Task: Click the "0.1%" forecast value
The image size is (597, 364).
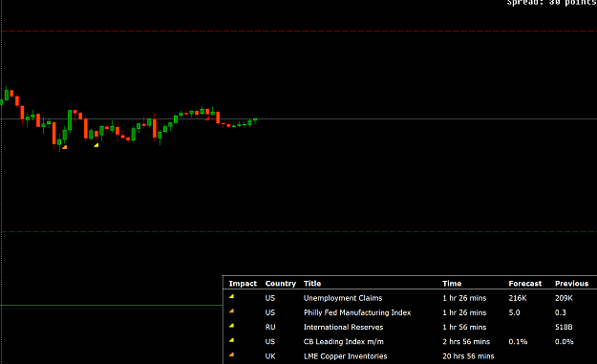Action: point(518,341)
